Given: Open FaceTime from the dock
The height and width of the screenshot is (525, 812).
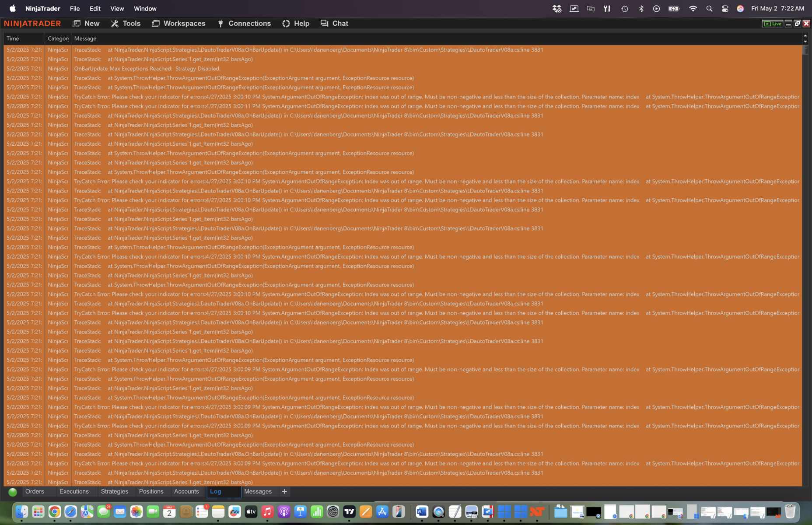Looking at the screenshot, I should pyautogui.click(x=153, y=511).
